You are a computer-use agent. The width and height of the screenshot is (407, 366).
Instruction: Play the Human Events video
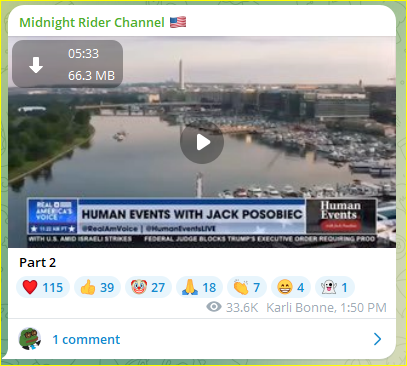202,142
